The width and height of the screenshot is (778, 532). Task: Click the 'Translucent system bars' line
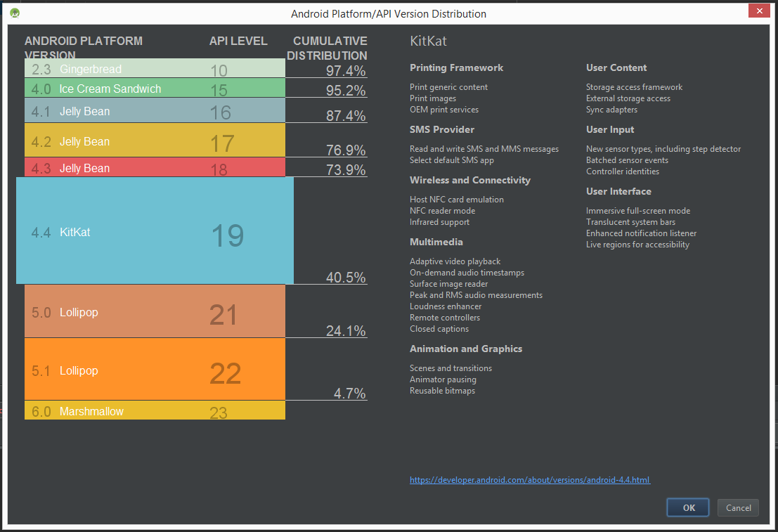tap(630, 222)
